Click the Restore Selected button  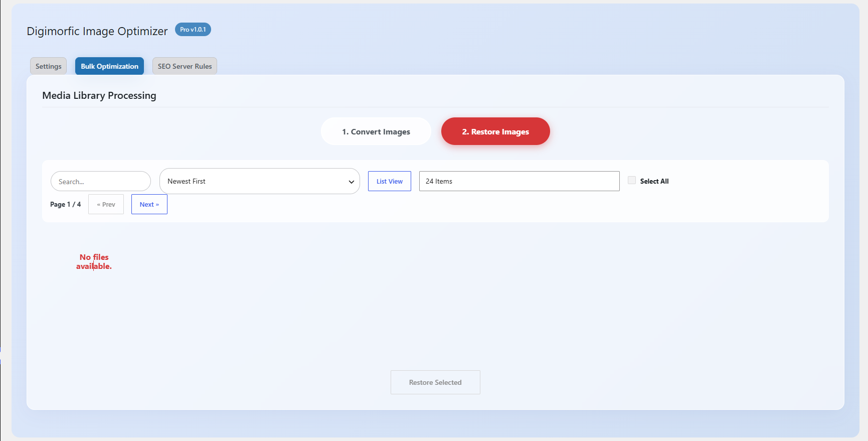tap(435, 382)
